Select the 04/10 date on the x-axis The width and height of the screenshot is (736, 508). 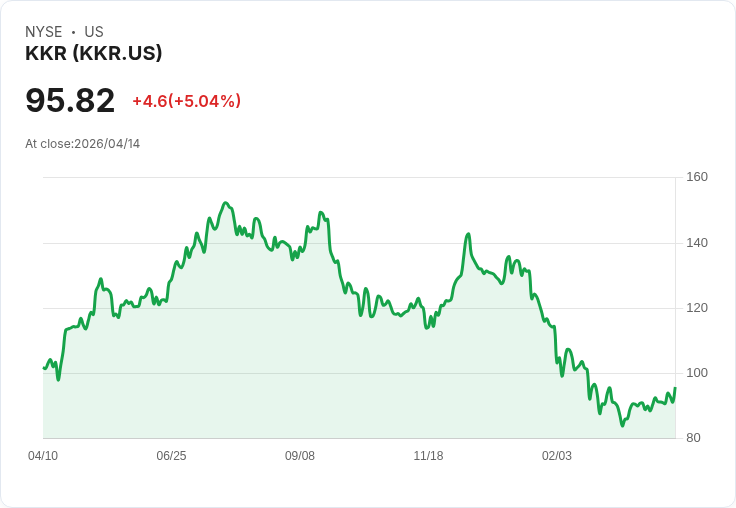(43, 456)
